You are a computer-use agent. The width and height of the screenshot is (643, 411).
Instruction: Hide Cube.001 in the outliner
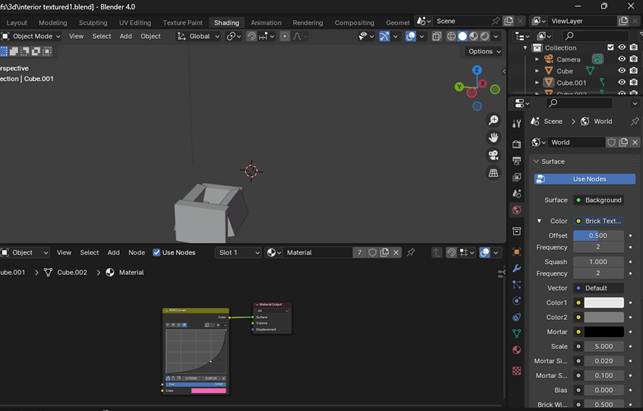[621, 83]
